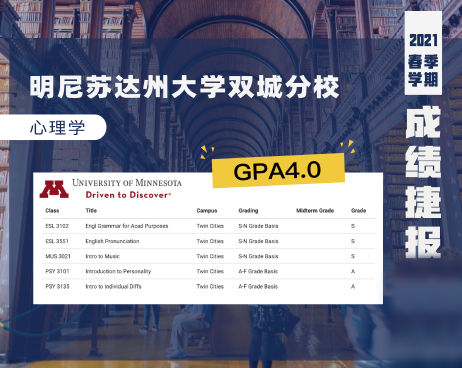Click the vertical 成绩捷报 title
This screenshot has width=462, height=368.
[x=423, y=182]
